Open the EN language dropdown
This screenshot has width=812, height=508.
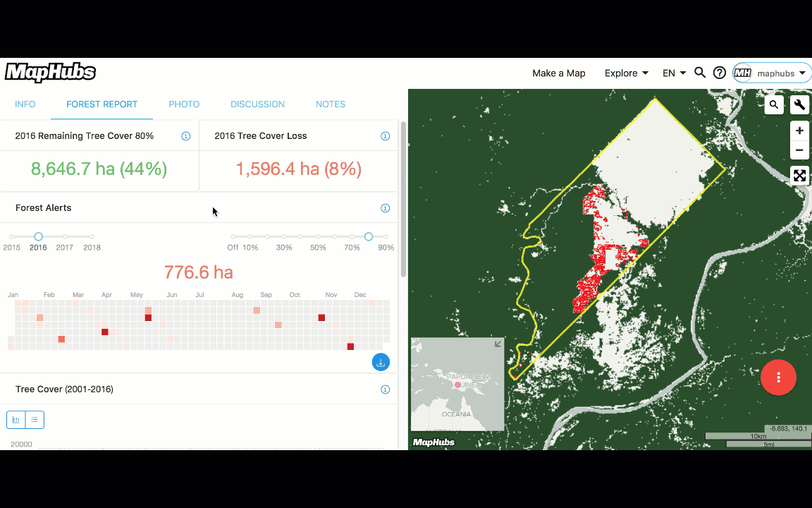click(x=674, y=73)
